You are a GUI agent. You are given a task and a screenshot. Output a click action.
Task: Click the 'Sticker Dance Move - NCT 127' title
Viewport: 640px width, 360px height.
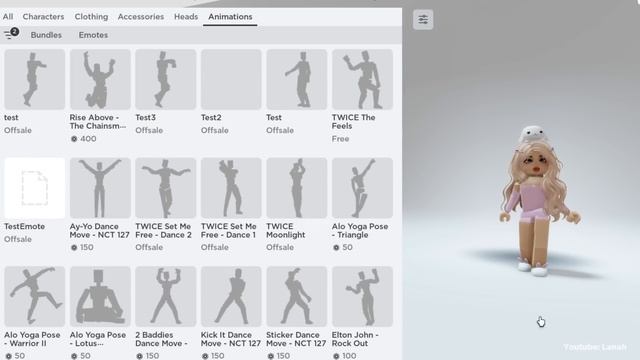coord(296,339)
